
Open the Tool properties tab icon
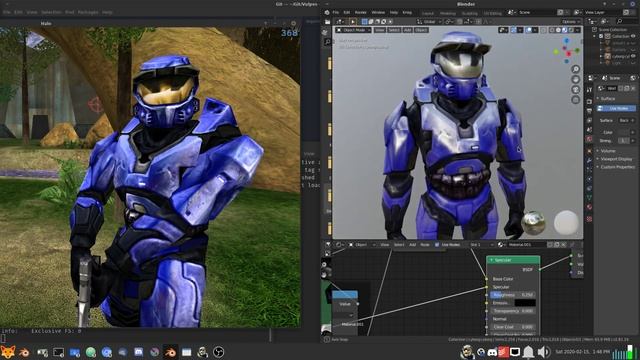tap(589, 90)
